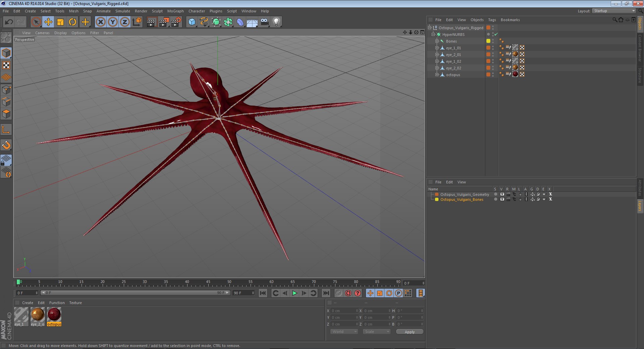
Task: Expand the eye_2_02 object
Action: pos(437,68)
